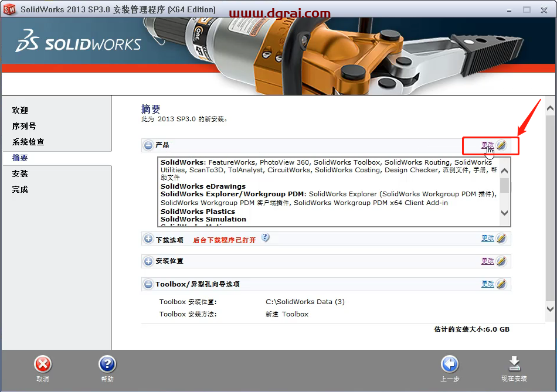Minimize the installation manager window
The height and width of the screenshot is (392, 557).
[x=509, y=10]
